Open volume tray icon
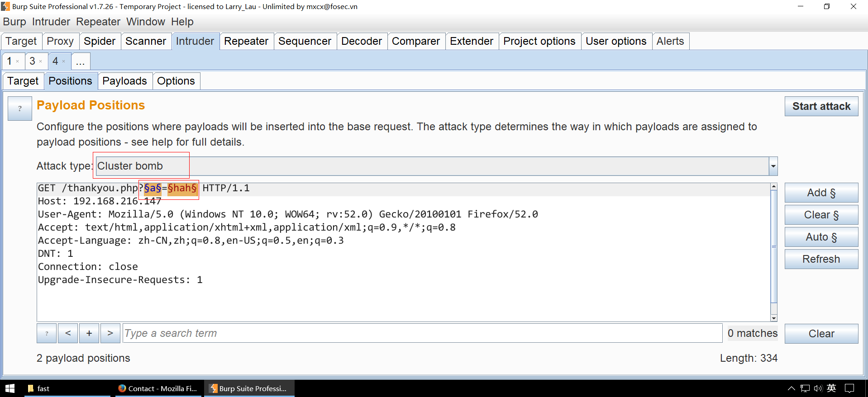The width and height of the screenshot is (868, 397). coord(818,388)
